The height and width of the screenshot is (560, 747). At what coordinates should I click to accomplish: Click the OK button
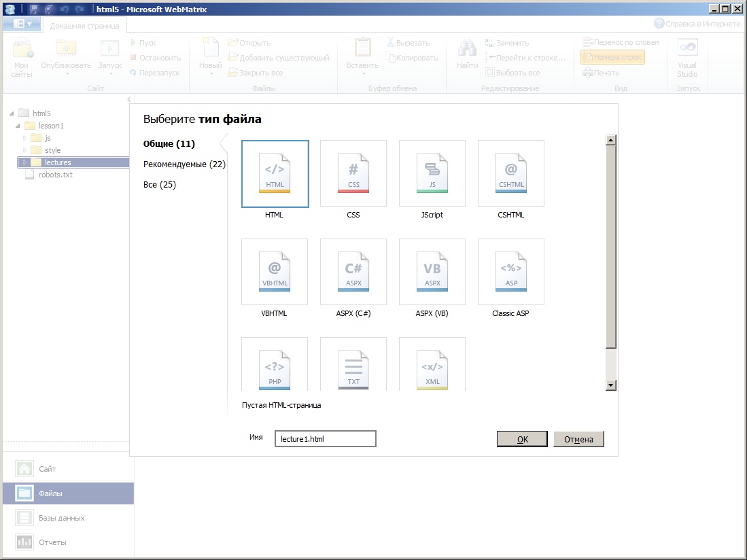point(522,439)
